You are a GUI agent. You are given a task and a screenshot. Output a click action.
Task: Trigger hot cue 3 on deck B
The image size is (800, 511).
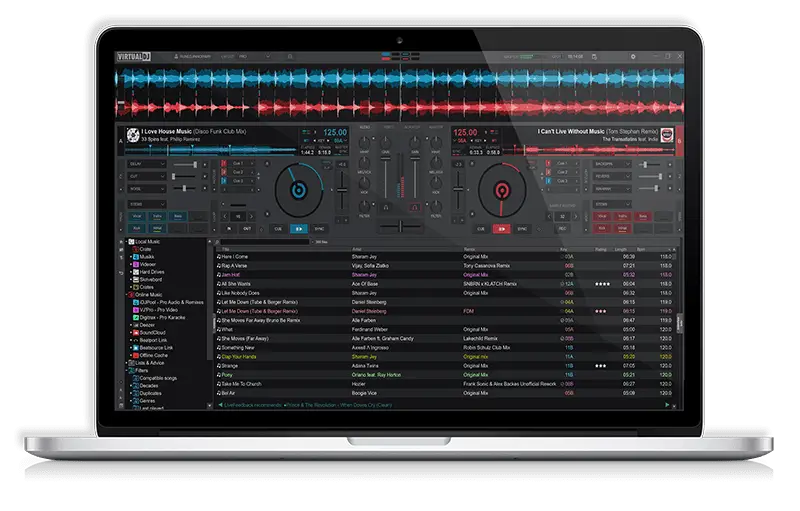[561, 181]
